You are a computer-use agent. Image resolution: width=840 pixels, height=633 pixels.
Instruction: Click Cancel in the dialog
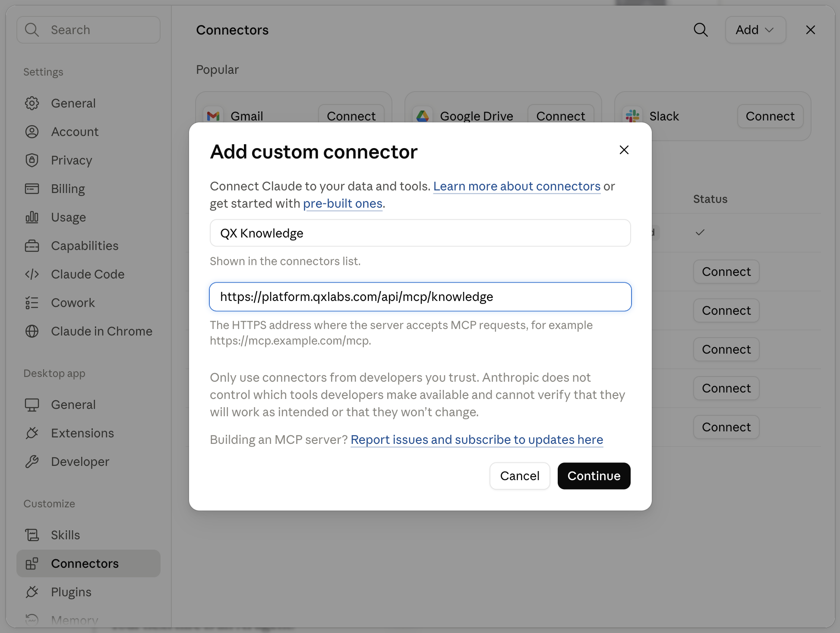coord(520,476)
